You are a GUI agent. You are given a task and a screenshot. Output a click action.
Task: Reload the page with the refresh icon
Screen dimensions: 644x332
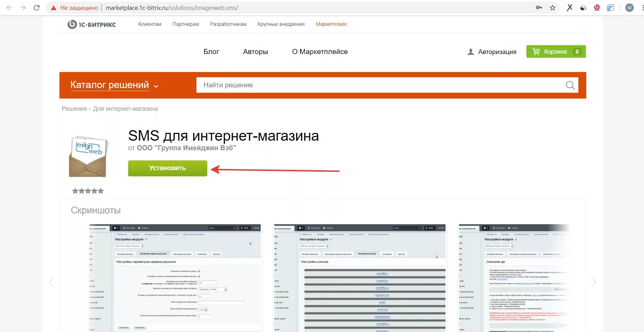click(x=37, y=7)
